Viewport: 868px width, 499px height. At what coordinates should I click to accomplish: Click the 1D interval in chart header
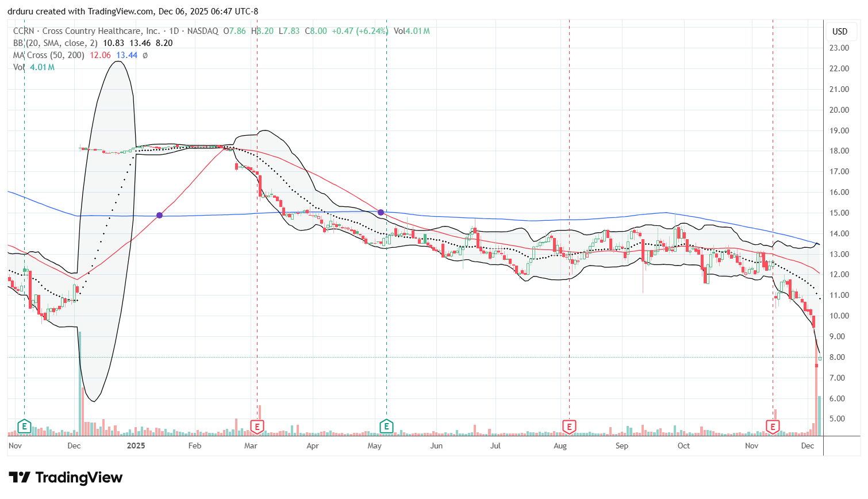click(x=172, y=31)
